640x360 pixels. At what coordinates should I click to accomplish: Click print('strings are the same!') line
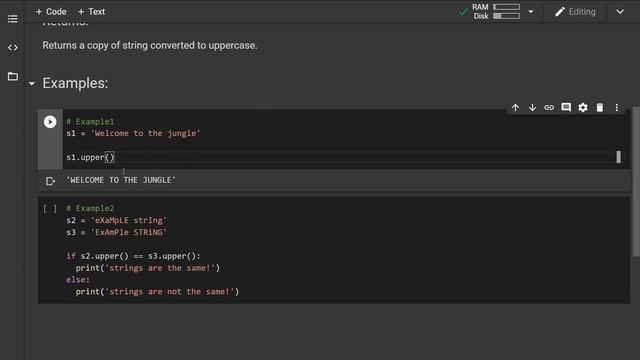point(148,268)
